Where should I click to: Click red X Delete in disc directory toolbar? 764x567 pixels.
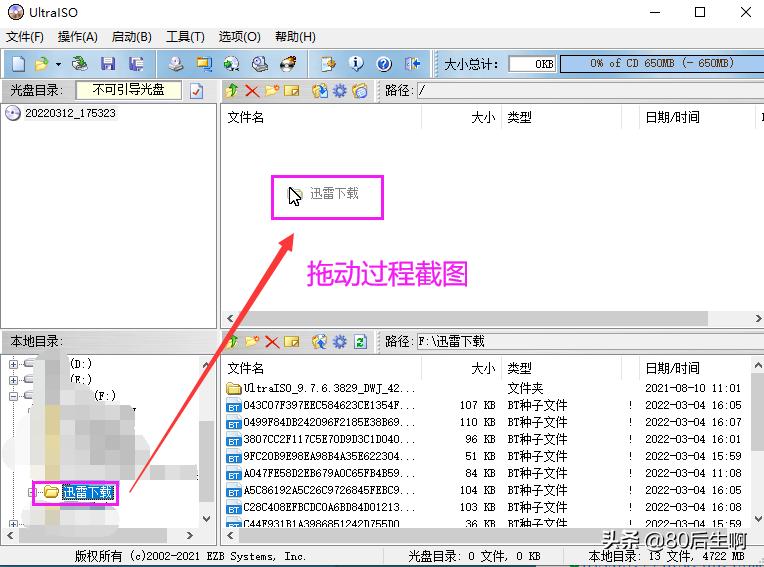pyautogui.click(x=252, y=91)
